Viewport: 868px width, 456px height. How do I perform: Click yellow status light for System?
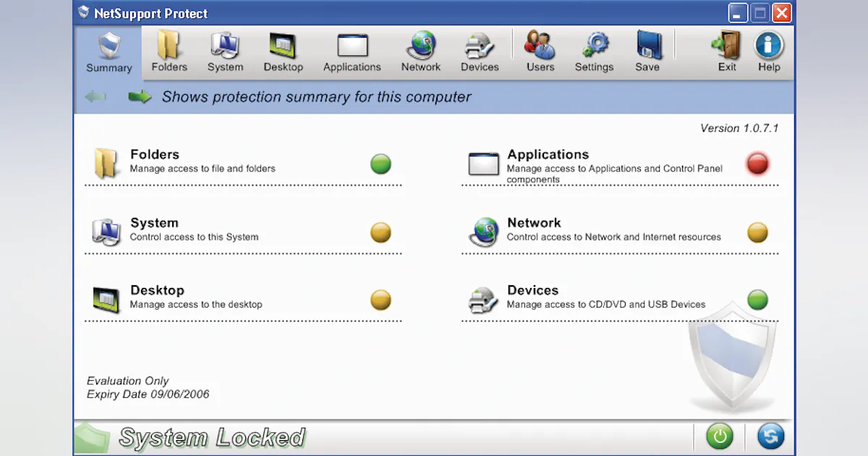(x=380, y=232)
